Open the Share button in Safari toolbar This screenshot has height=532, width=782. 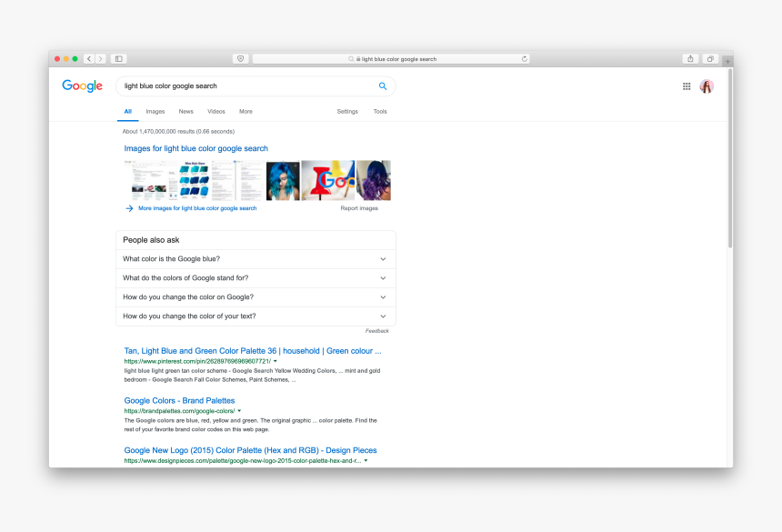(x=690, y=59)
